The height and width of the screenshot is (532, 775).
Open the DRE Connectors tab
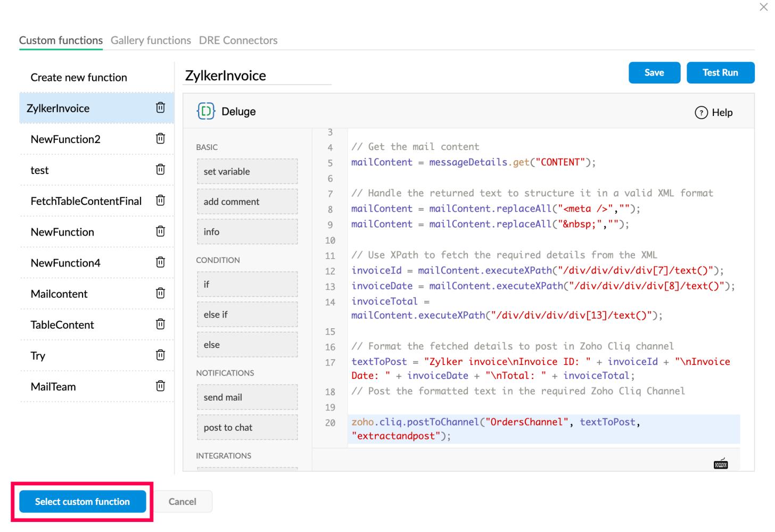click(x=238, y=40)
